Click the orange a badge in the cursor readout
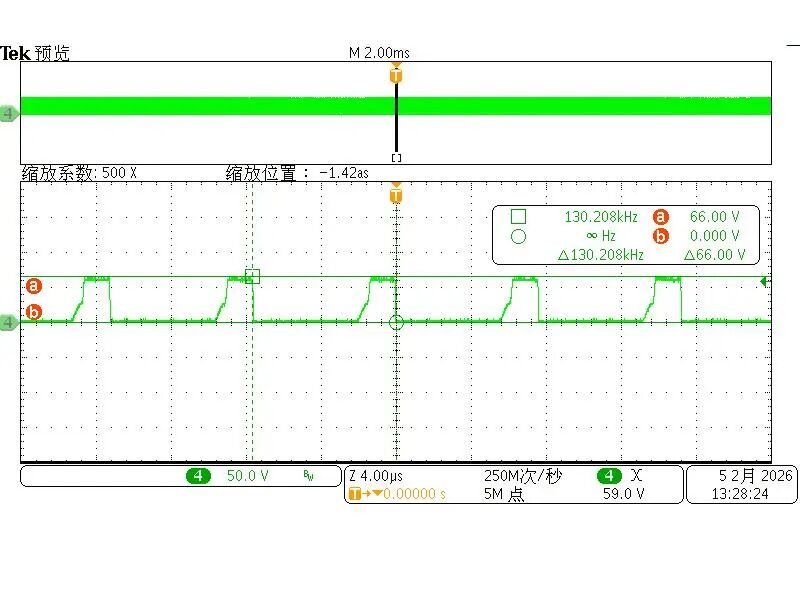 tap(661, 217)
